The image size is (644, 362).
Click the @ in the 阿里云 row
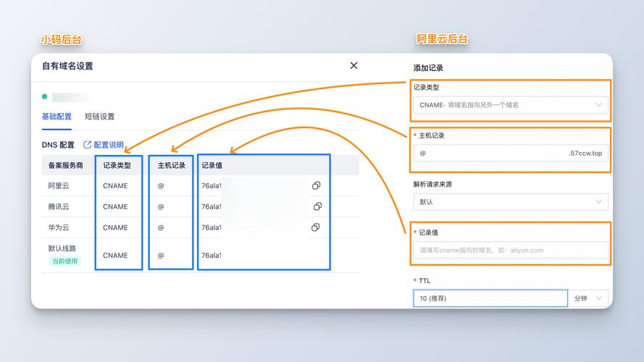(x=161, y=186)
